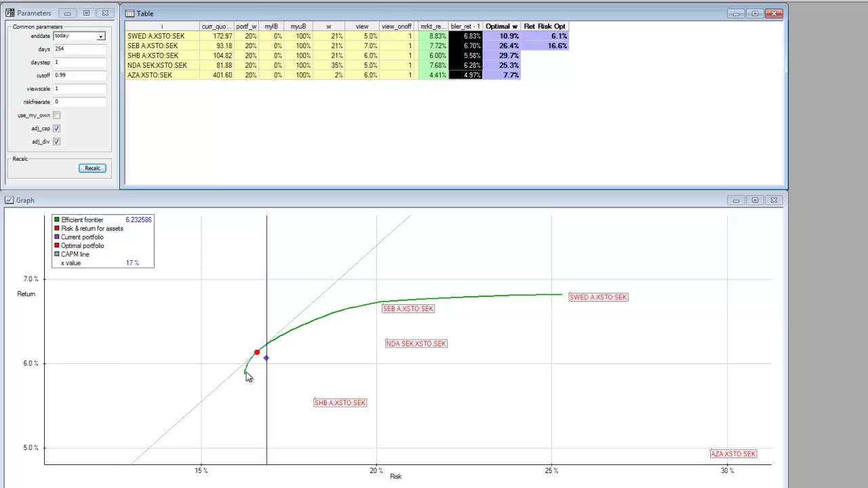The height and width of the screenshot is (488, 868).
Task: Click the myIB column header
Action: [x=271, y=26]
